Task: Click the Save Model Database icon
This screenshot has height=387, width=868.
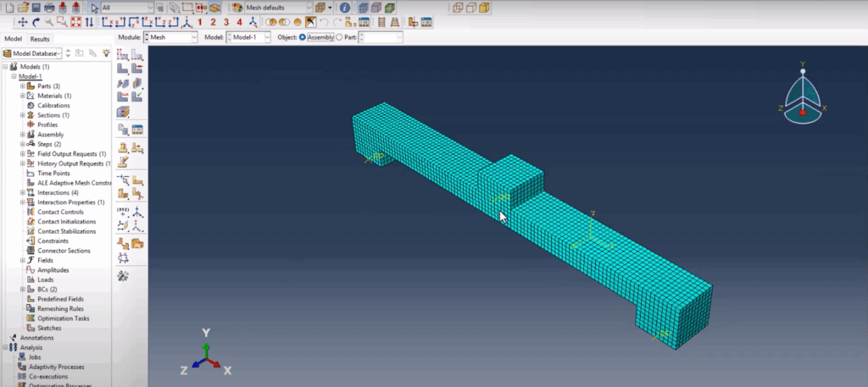Action: click(36, 8)
